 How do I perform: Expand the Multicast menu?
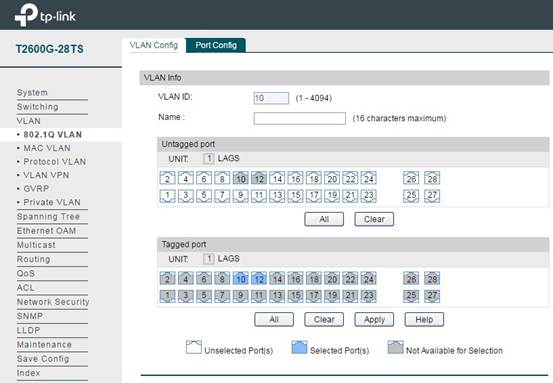(x=36, y=245)
